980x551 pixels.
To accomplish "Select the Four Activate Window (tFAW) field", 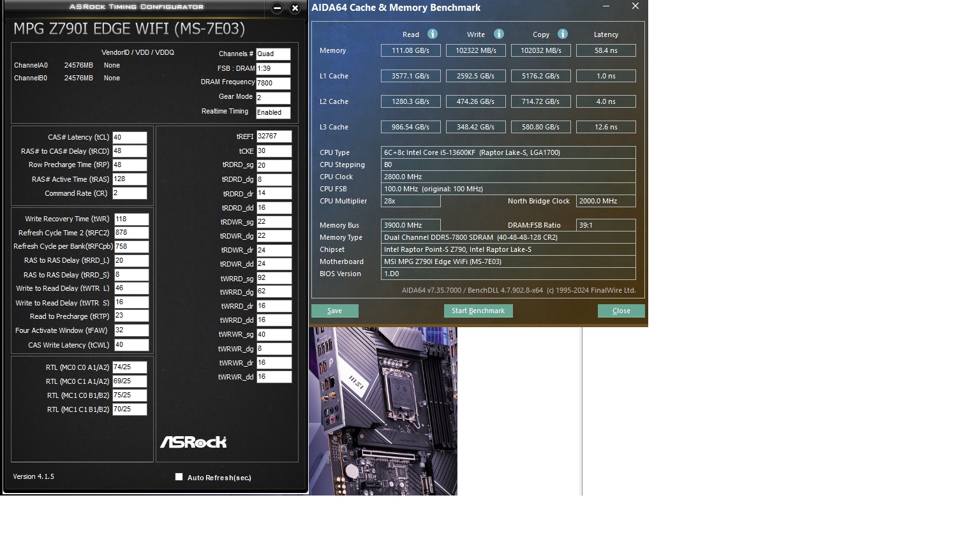I will 131,330.
